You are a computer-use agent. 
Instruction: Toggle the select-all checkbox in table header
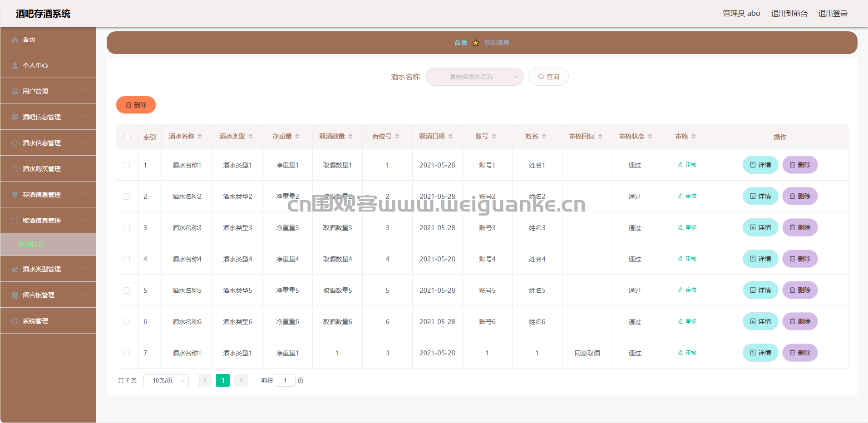tap(128, 137)
